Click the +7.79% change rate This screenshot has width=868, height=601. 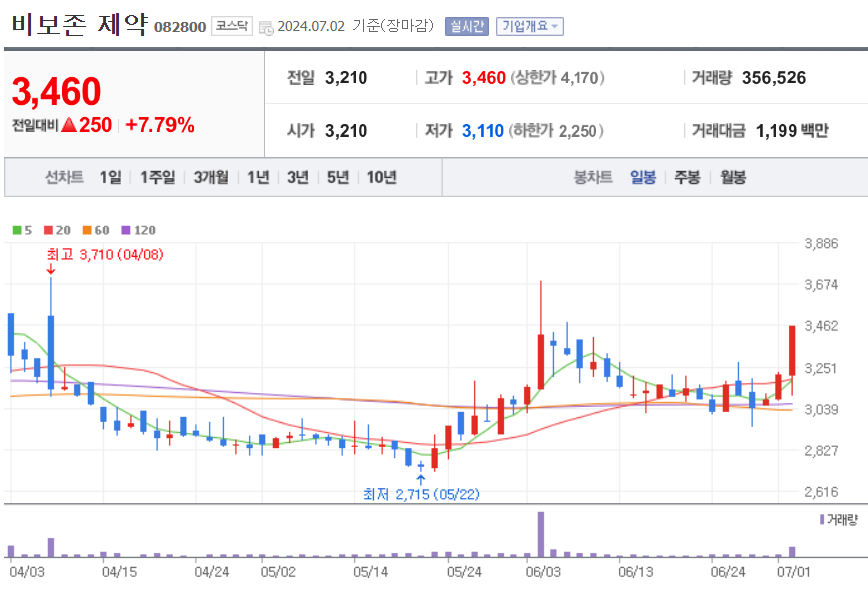(x=160, y=125)
